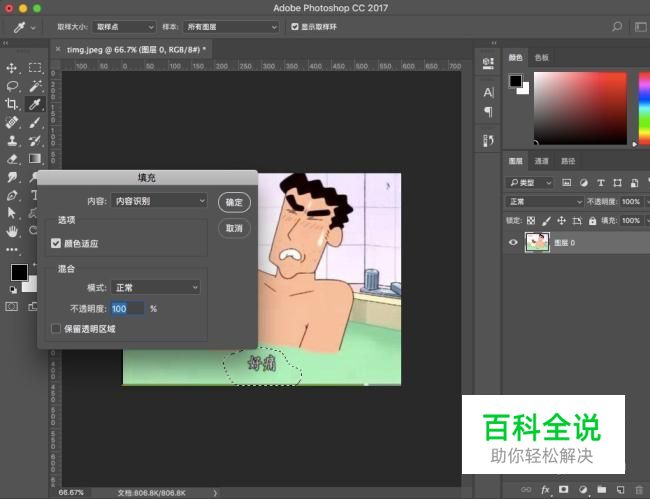Create new fill or adjustment layer

[x=583, y=490]
